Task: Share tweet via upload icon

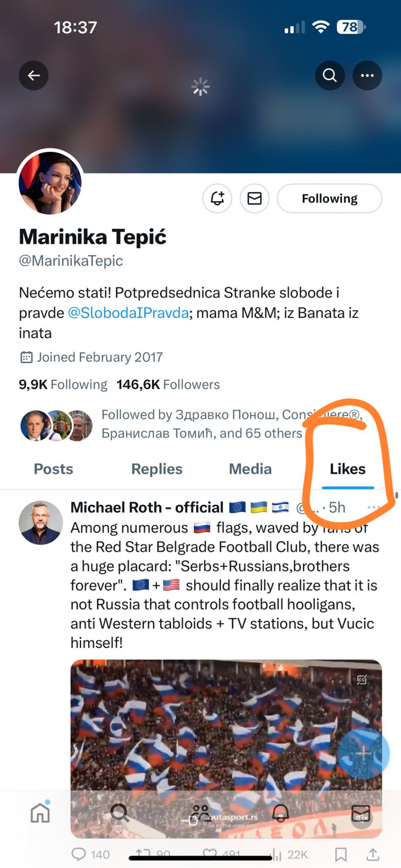Action: pyautogui.click(x=372, y=854)
